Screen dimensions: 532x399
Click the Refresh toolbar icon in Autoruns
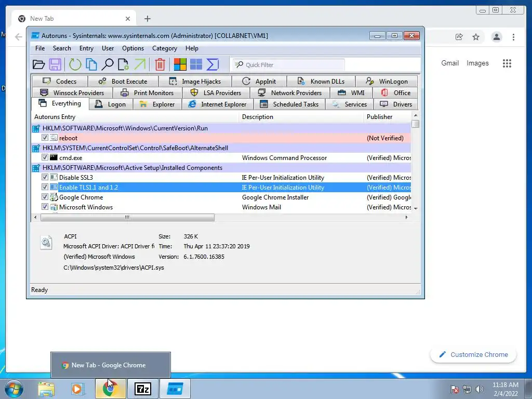[75, 64]
